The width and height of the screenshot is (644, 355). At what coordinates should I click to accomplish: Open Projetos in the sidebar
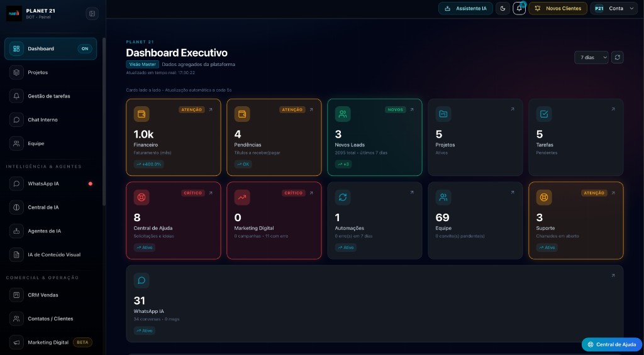(38, 72)
